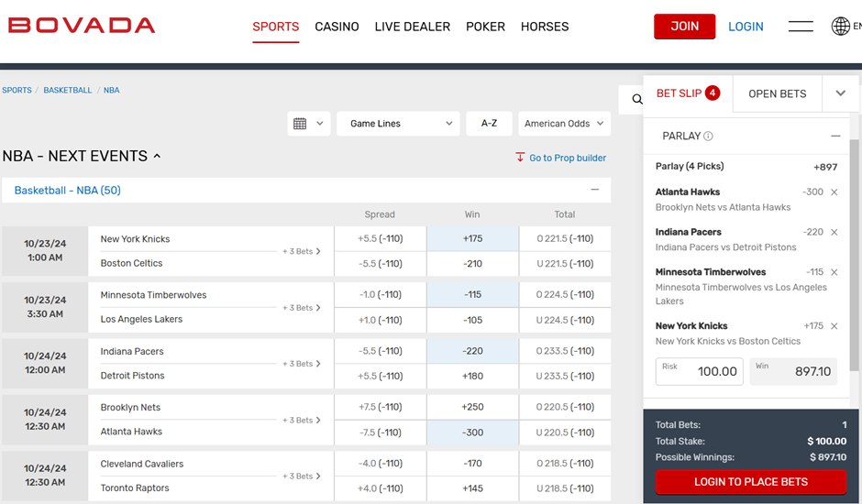
Task: Open the Sports tab
Action: 275,27
